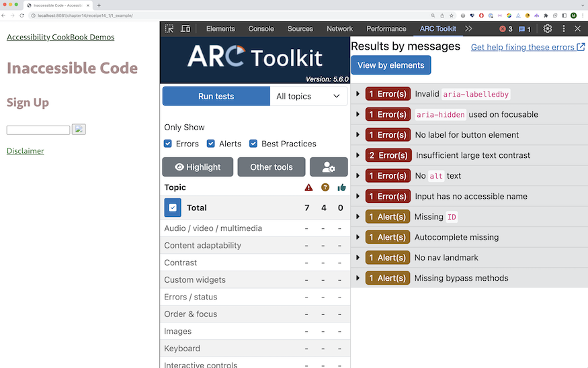Viewport: 588px width, 368px height.
Task: Reload the page with refresh icon
Action: coord(22,15)
